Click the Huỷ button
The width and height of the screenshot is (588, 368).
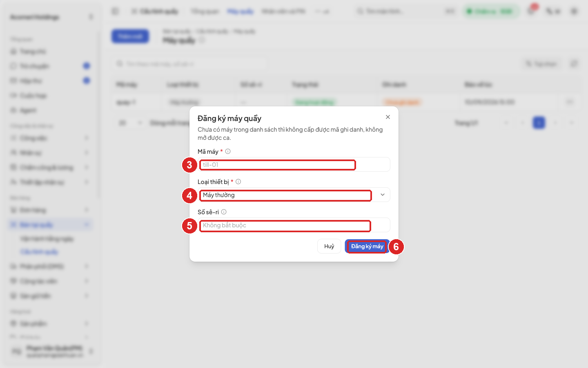[x=329, y=246]
